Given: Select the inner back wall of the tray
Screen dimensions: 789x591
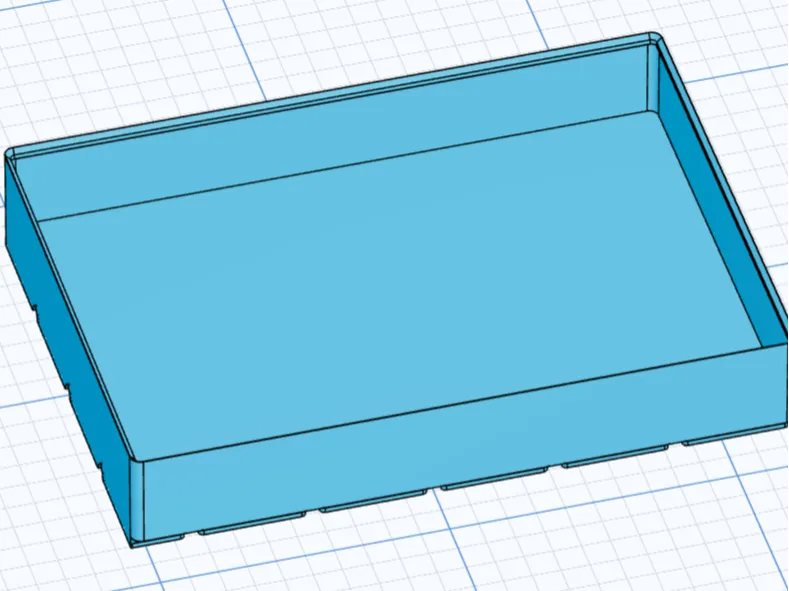Looking at the screenshot, I should (x=332, y=133).
